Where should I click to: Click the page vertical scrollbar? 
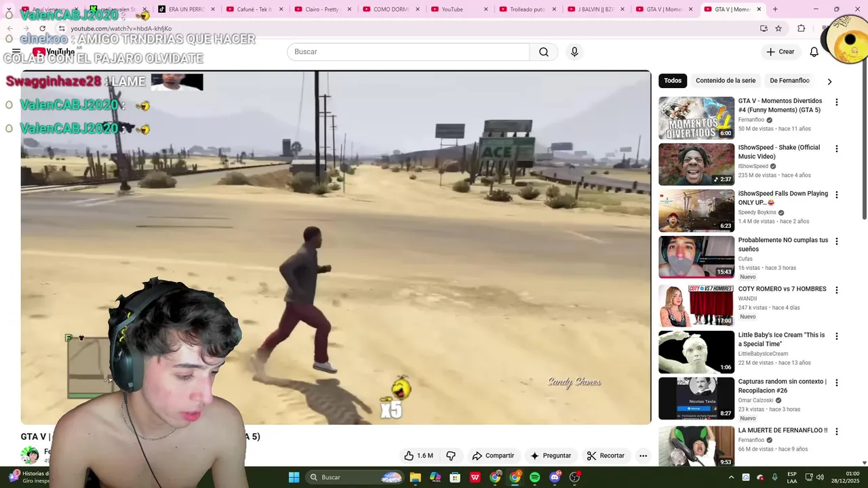point(864,139)
